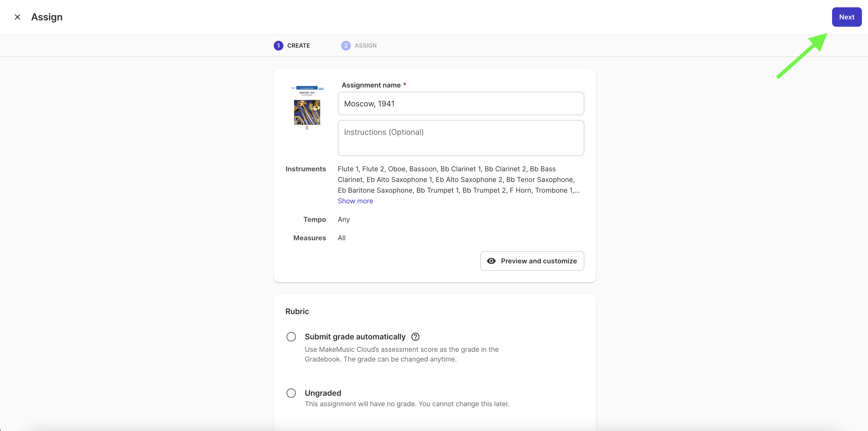Screen dimensions: 868x431
Task: Click the step 2 circle icon
Action: coord(346,45)
